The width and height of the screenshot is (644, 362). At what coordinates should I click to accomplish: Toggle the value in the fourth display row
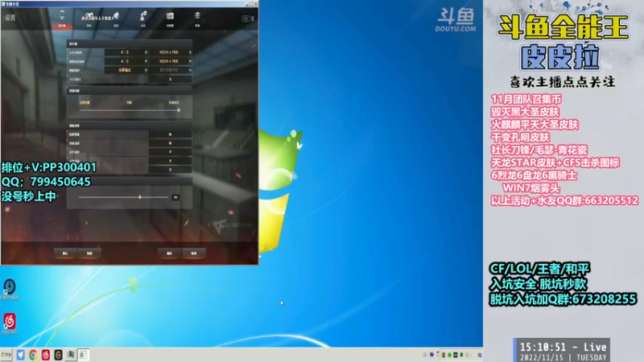click(171, 79)
